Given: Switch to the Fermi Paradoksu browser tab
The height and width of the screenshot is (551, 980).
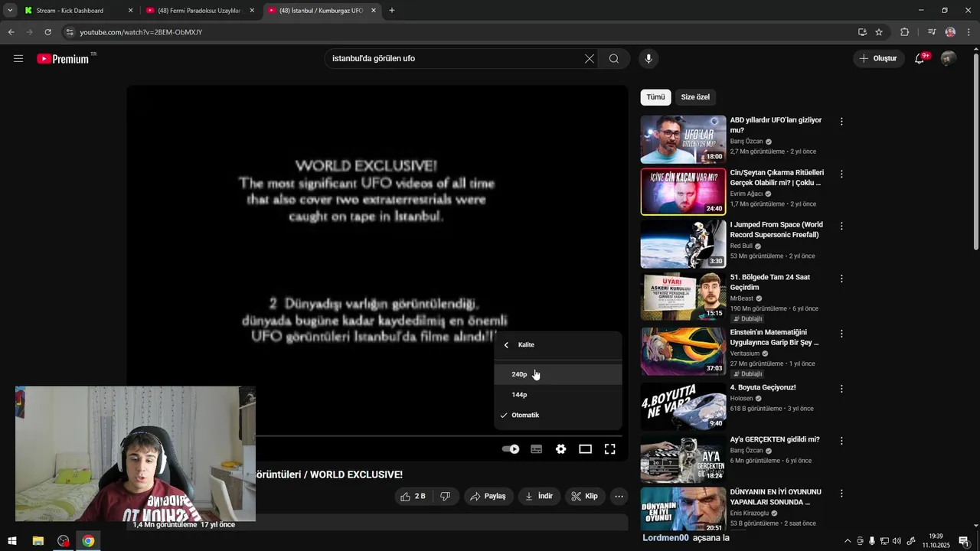Looking at the screenshot, I should pos(200,11).
